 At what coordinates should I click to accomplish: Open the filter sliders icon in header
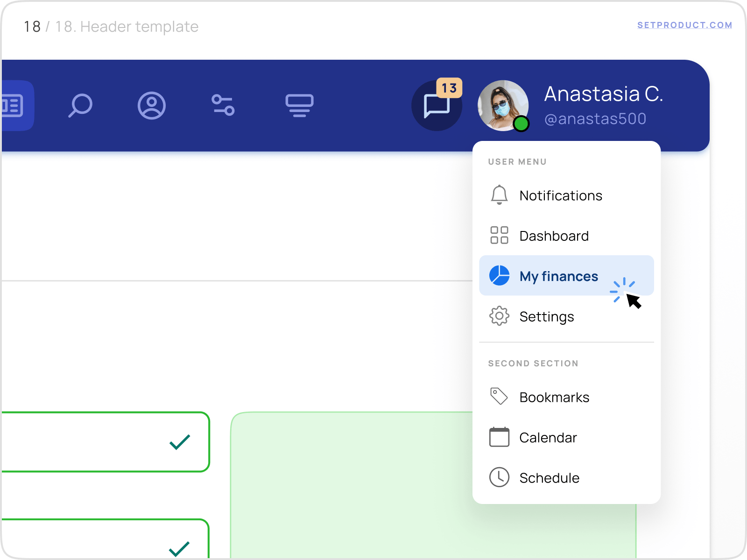[x=223, y=105]
